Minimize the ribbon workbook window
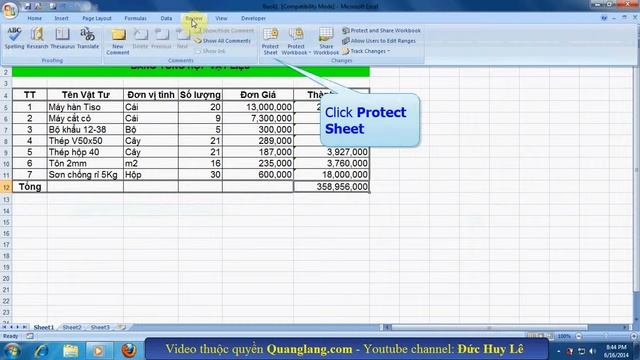This screenshot has width=640, height=360. tap(614, 18)
